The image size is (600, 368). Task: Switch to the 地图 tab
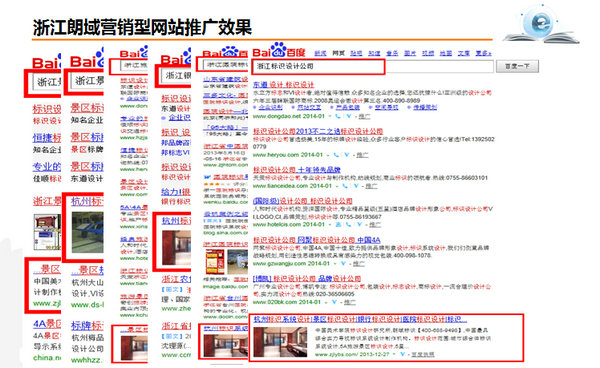[446, 53]
